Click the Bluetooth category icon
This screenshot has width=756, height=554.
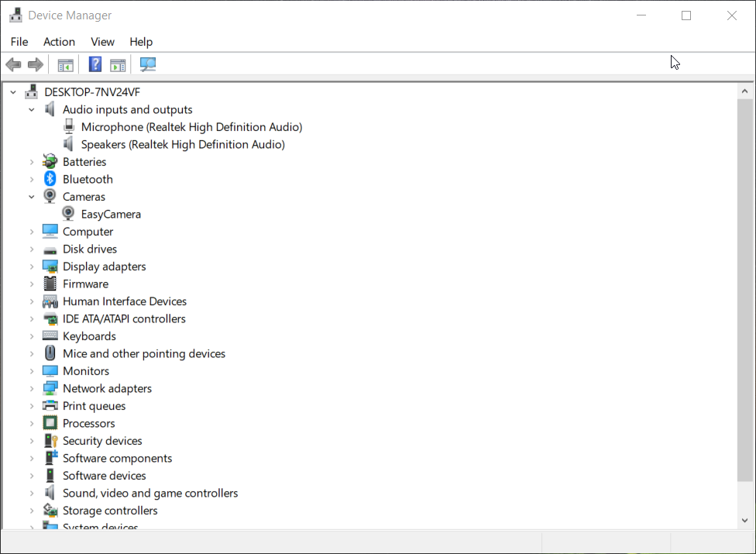[x=50, y=179]
